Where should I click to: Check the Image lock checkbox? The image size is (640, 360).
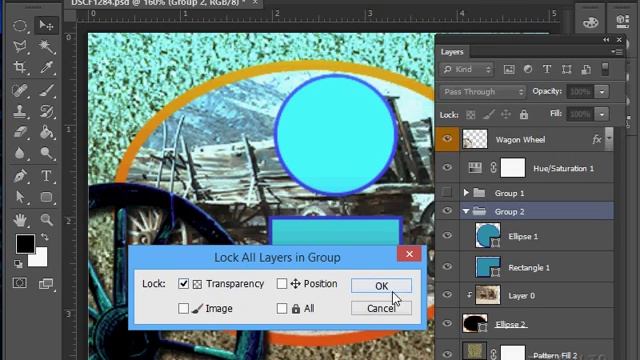pyautogui.click(x=183, y=309)
